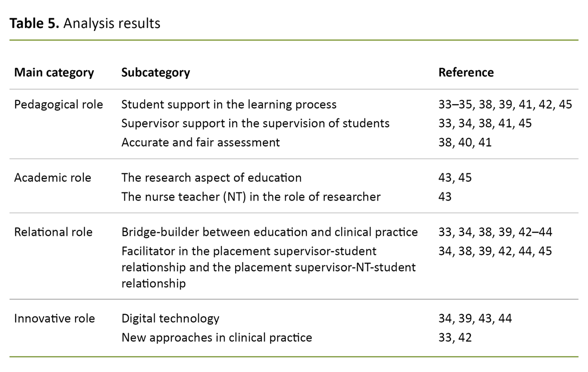Click the "Reference" column header
588x372 pixels.
pos(466,72)
